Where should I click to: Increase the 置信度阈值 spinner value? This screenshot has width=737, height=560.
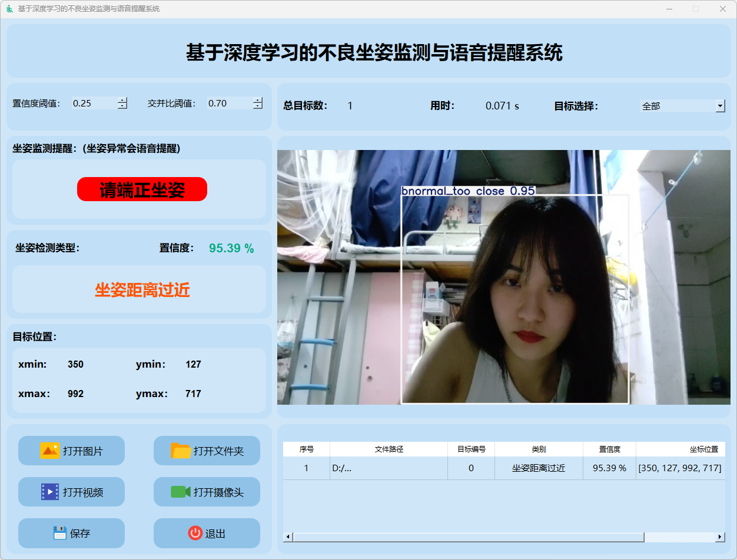(122, 100)
